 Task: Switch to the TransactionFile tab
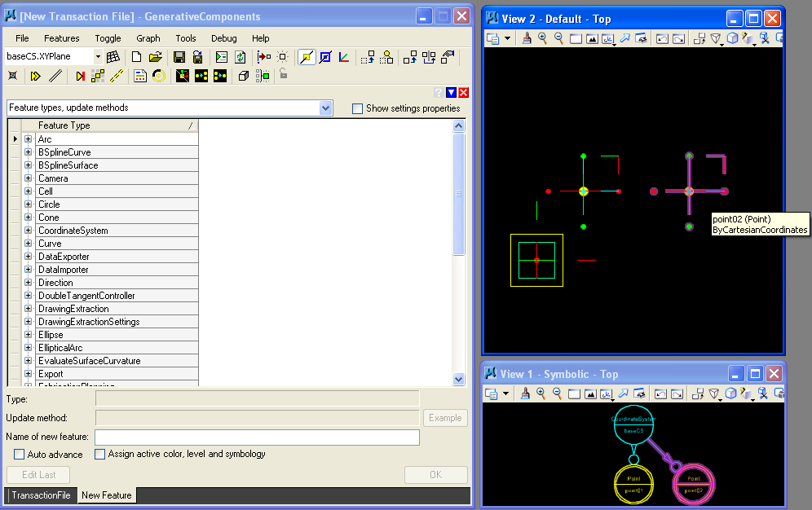[x=41, y=495]
